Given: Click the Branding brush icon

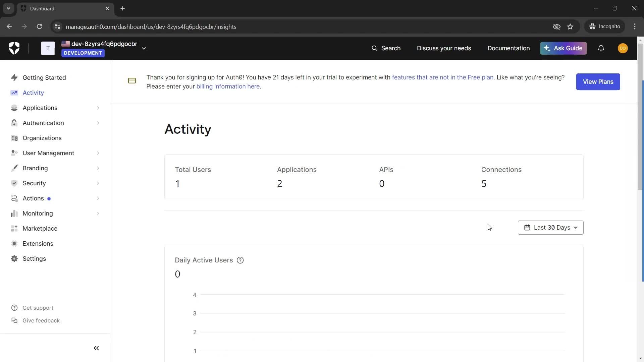Looking at the screenshot, I should click(14, 168).
